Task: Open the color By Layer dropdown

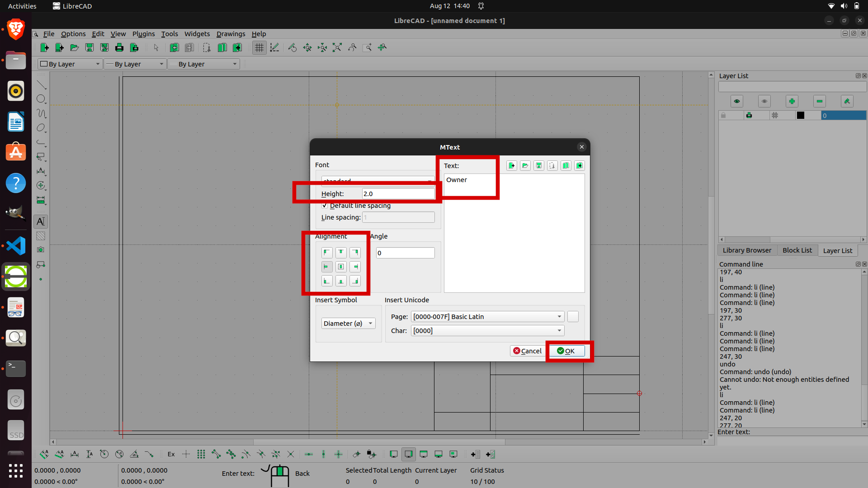Action: [x=70, y=64]
